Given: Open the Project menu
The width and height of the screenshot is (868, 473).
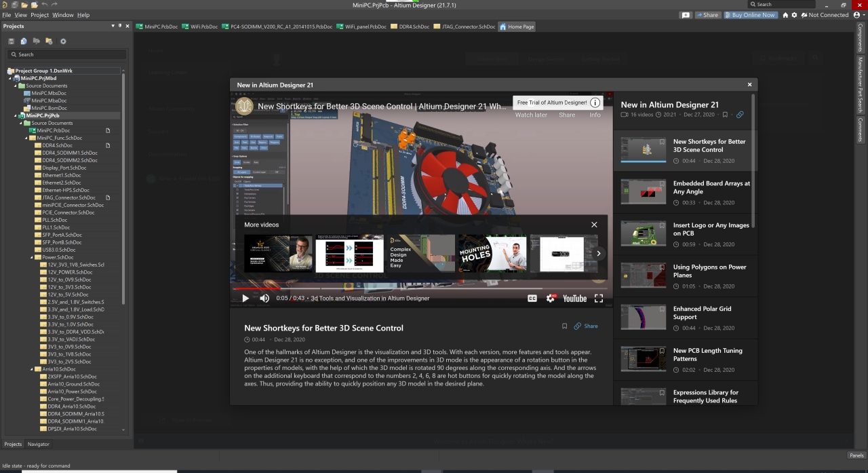Looking at the screenshot, I should point(39,14).
